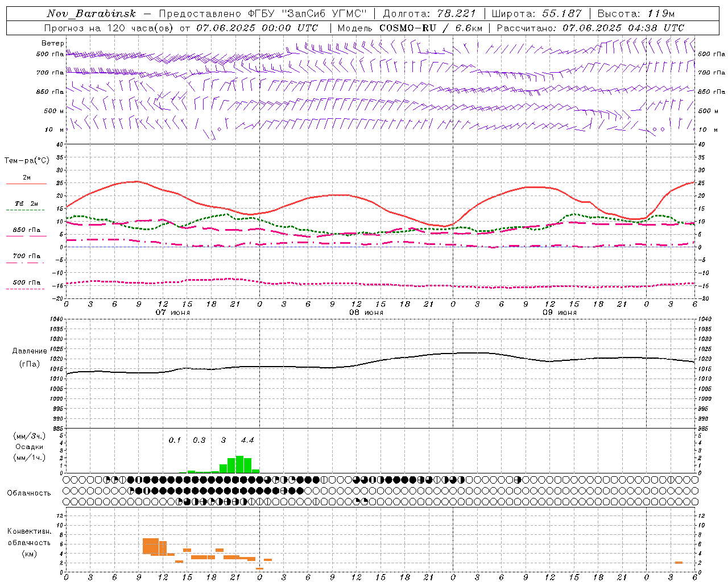The image size is (728, 582).
Task: Click the largest orange convective cloud block
Action: (x=151, y=546)
